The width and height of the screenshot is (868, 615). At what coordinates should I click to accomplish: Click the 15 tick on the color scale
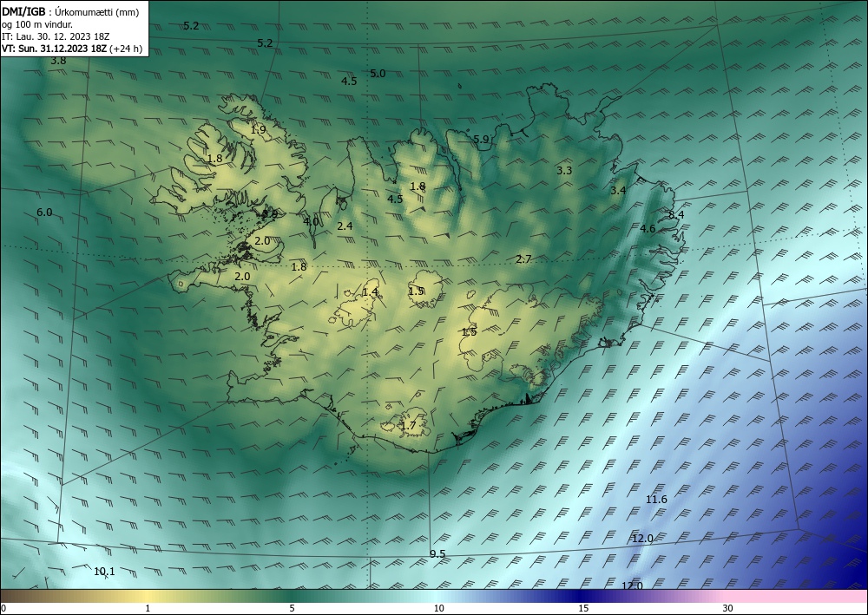click(583, 609)
